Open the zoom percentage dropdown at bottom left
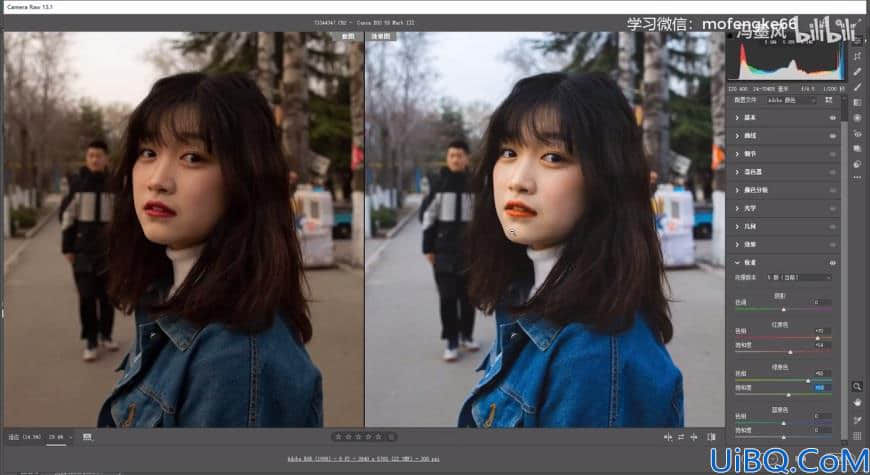The width and height of the screenshot is (870, 475). (x=60, y=437)
